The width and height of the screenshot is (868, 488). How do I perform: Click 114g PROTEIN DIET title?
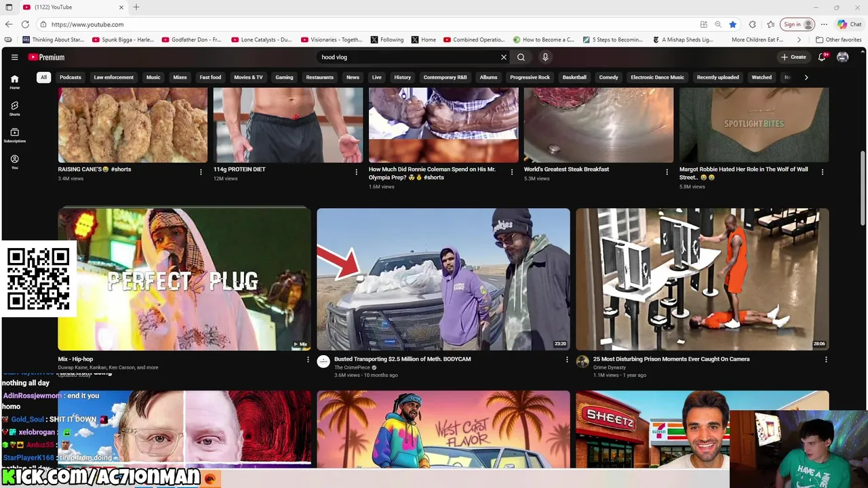click(x=239, y=169)
